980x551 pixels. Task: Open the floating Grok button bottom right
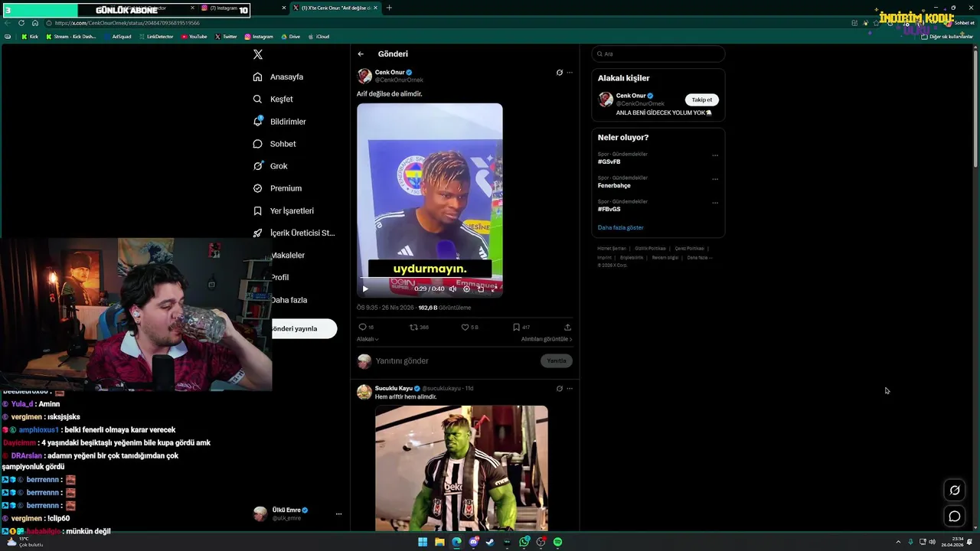(x=955, y=491)
